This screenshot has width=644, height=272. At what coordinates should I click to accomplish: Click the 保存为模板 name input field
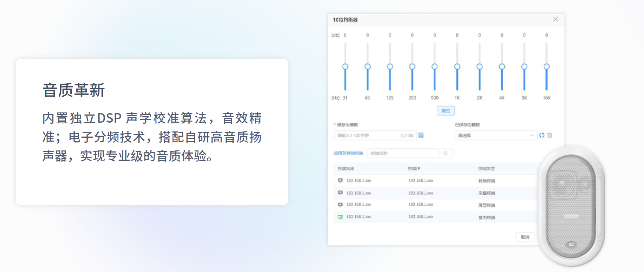(367, 136)
